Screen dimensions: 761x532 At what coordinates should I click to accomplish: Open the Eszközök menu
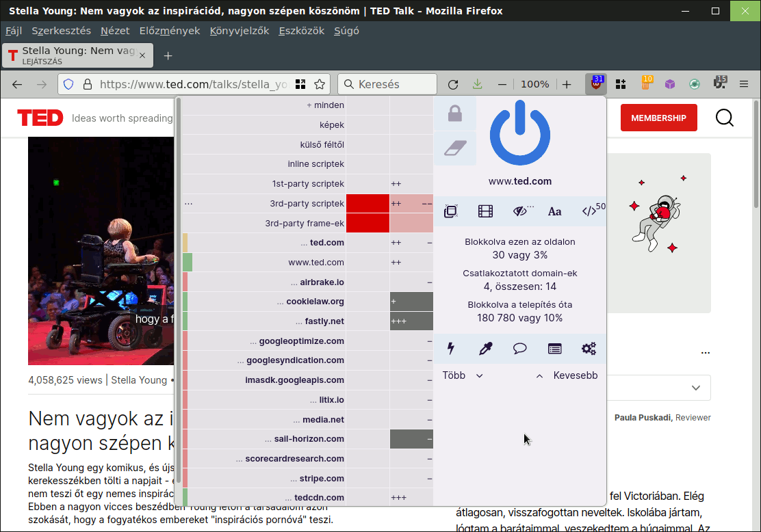(301, 31)
